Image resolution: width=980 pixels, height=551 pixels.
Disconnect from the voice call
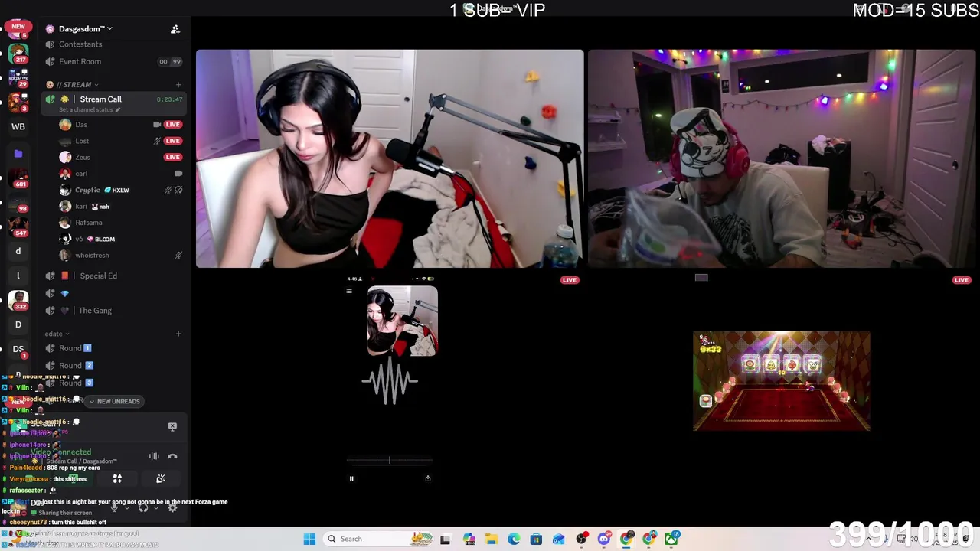[x=172, y=456]
